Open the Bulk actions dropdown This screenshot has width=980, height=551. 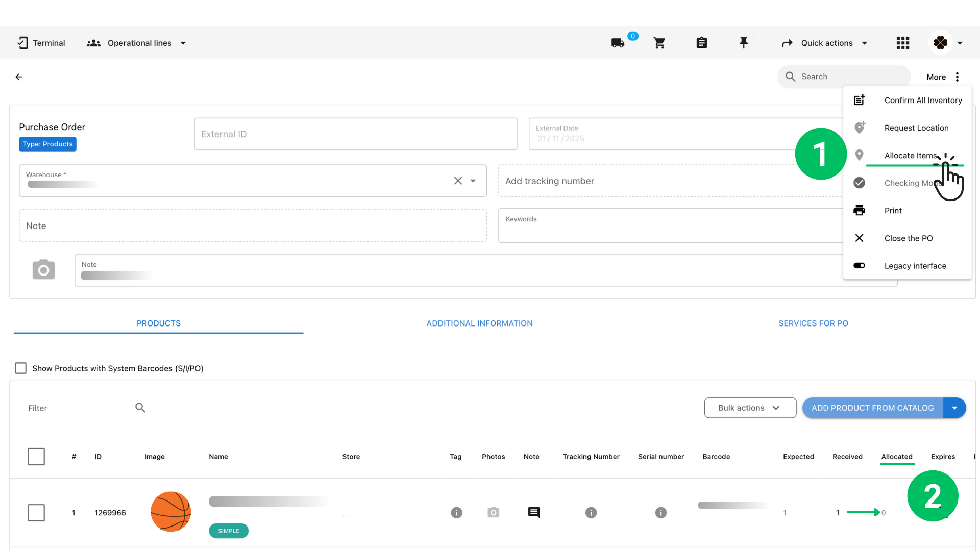750,408
